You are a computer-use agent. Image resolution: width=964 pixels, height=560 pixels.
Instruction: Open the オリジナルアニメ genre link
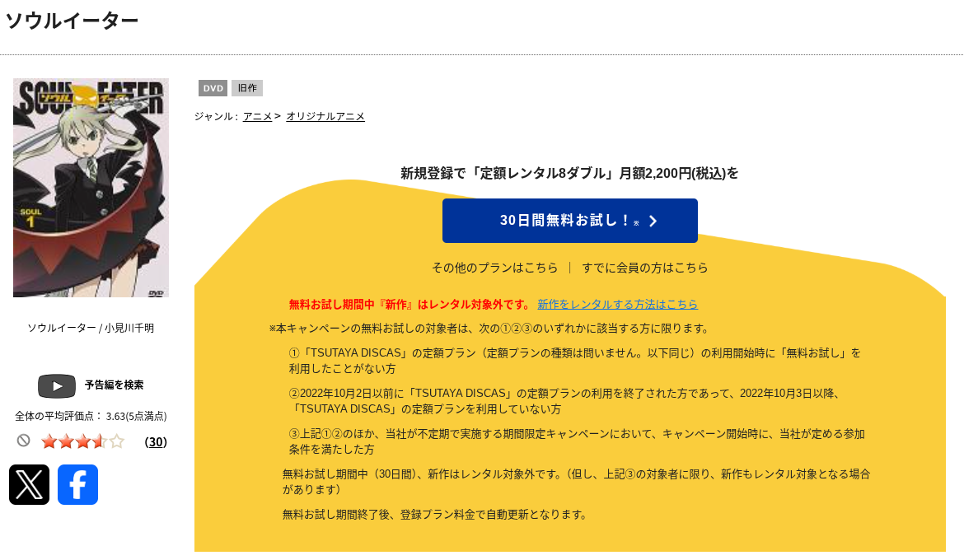point(325,116)
